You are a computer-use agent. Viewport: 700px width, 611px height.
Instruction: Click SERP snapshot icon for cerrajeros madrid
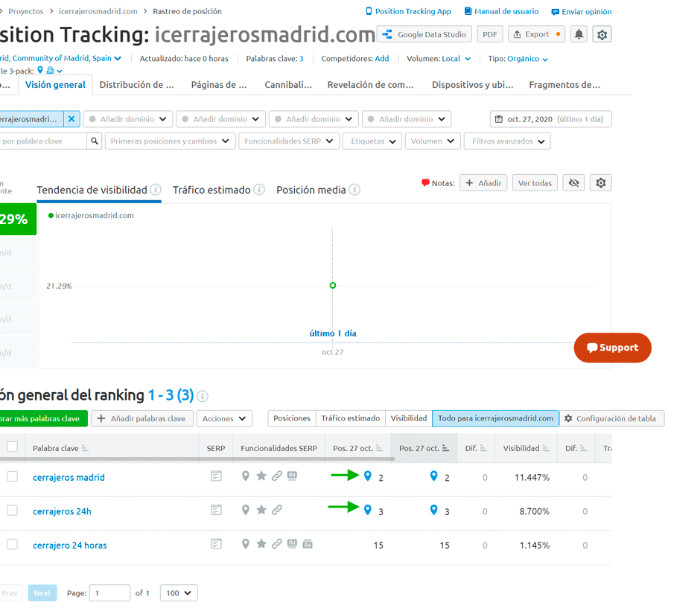pyautogui.click(x=216, y=476)
